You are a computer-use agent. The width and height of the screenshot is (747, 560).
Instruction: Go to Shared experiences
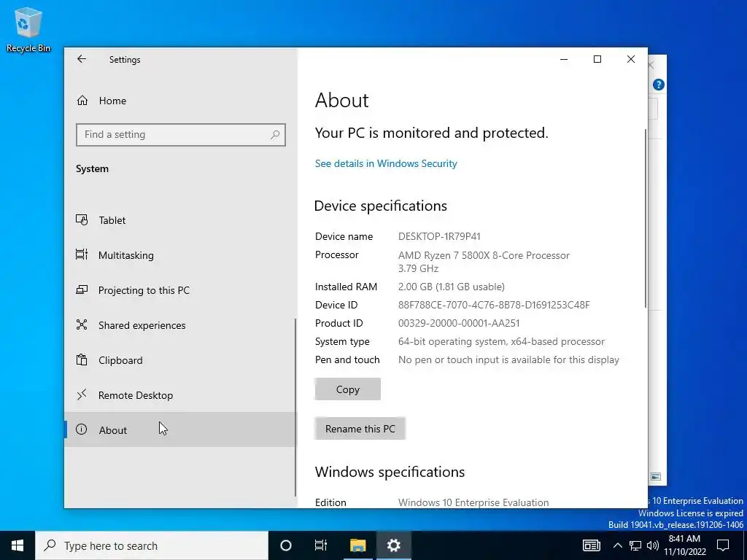[180, 325]
